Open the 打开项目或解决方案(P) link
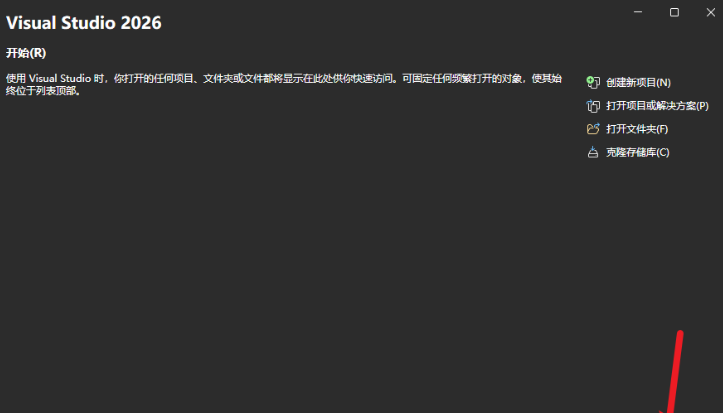723x413 pixels. click(657, 106)
